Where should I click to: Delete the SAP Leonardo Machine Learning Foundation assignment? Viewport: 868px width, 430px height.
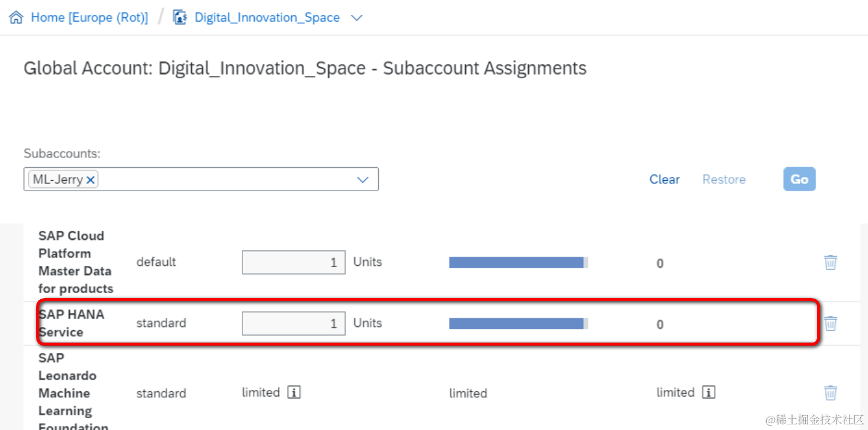coord(830,392)
